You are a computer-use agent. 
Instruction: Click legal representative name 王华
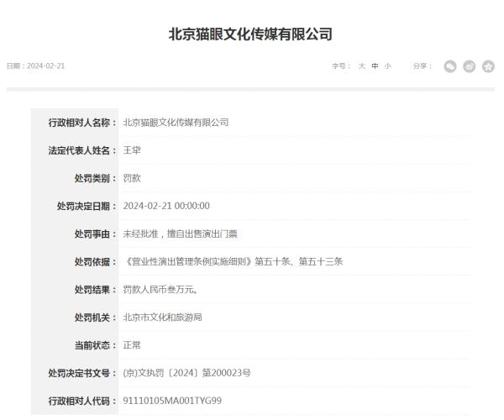click(x=132, y=150)
